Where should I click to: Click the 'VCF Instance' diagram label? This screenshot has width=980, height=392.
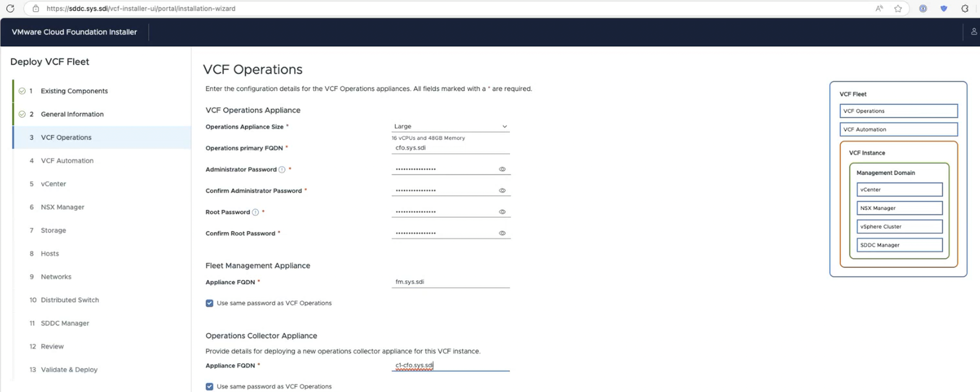point(867,153)
